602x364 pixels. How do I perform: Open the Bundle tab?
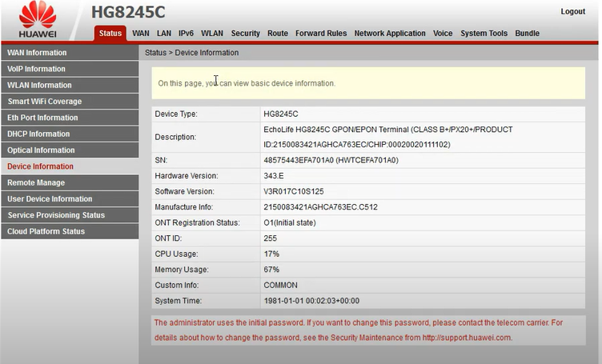(527, 34)
